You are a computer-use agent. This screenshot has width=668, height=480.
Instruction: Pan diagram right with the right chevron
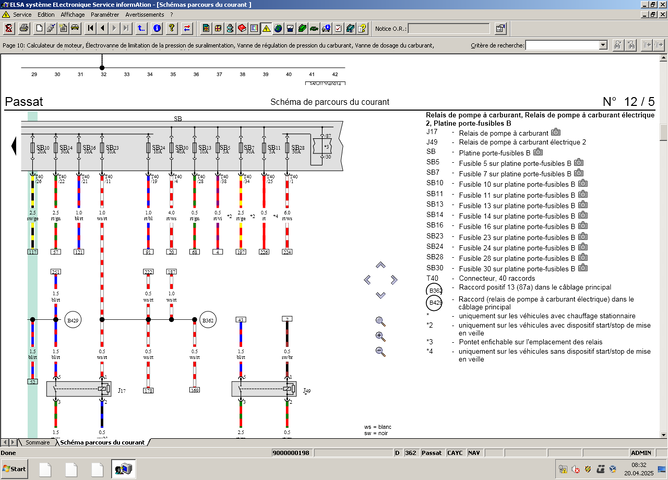point(394,280)
